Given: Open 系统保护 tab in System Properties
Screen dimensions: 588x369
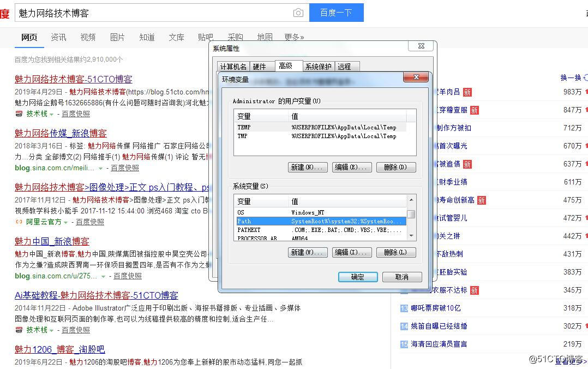Looking at the screenshot, I should click(x=319, y=67).
